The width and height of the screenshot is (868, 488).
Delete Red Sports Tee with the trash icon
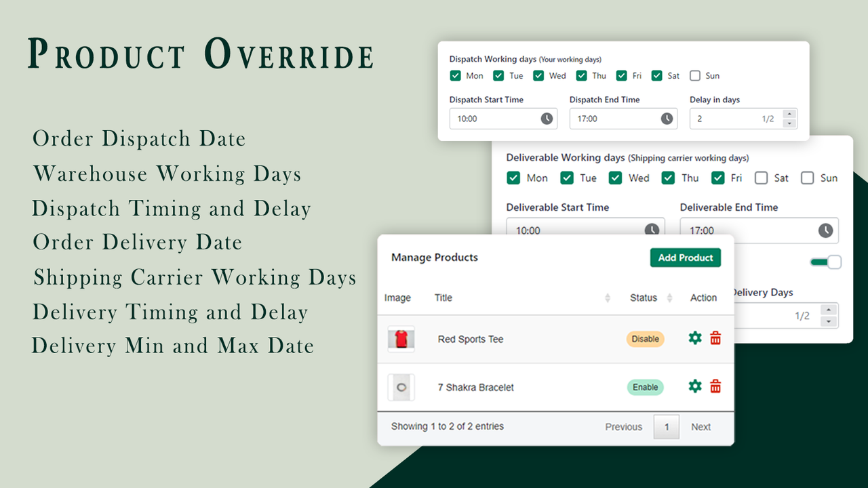coord(715,338)
